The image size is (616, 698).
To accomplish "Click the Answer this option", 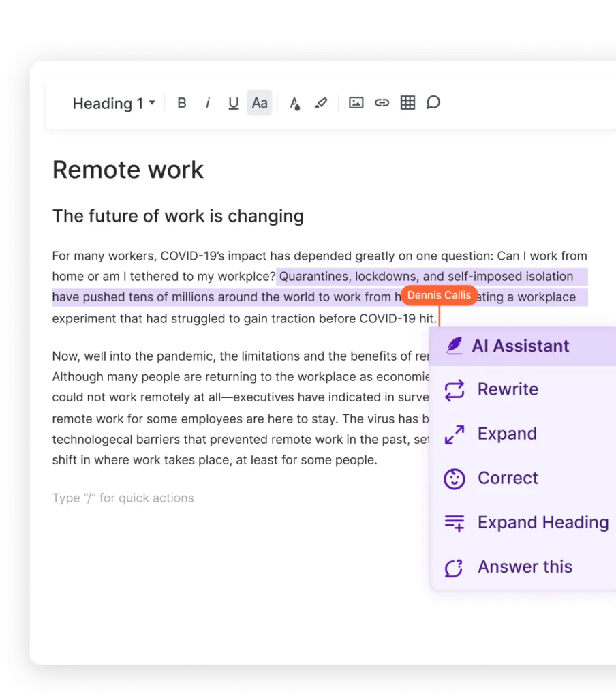I will [525, 567].
